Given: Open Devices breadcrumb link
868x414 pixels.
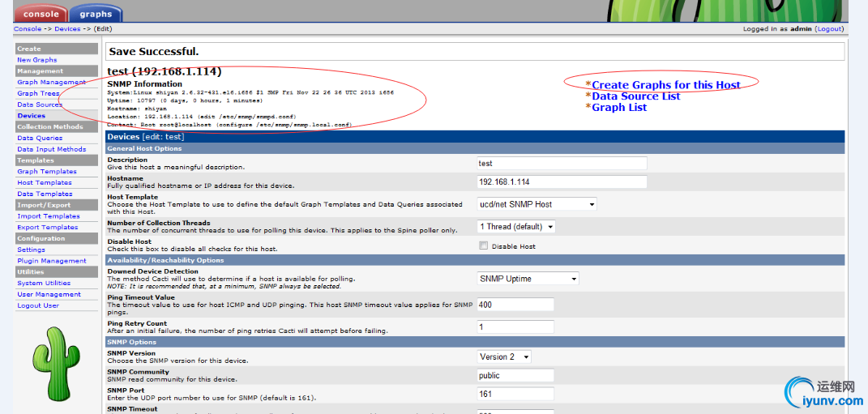Looking at the screenshot, I should pos(67,29).
